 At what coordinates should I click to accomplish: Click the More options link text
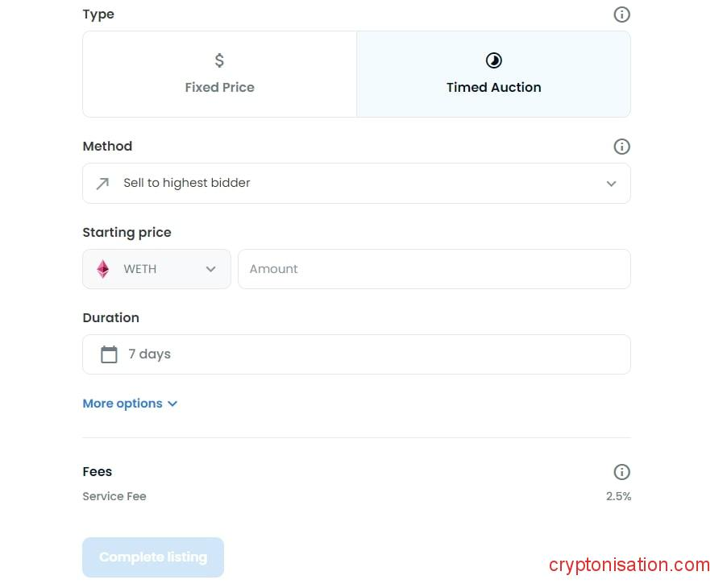pyautogui.click(x=123, y=404)
